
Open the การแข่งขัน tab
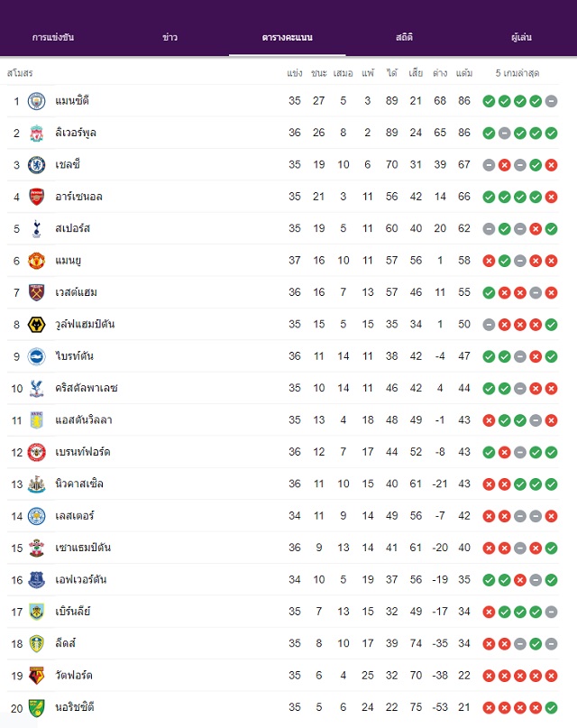pos(53,37)
